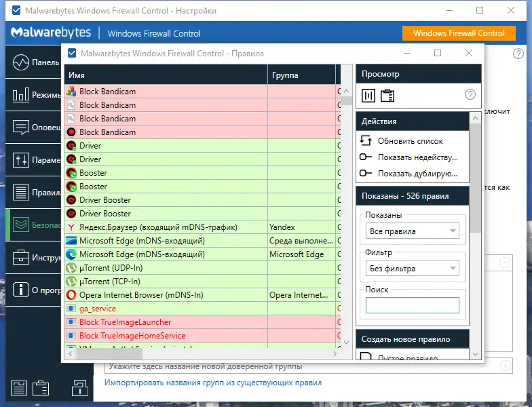Click checkbox icon in Правила window title
532x407 pixels.
coord(72,53)
